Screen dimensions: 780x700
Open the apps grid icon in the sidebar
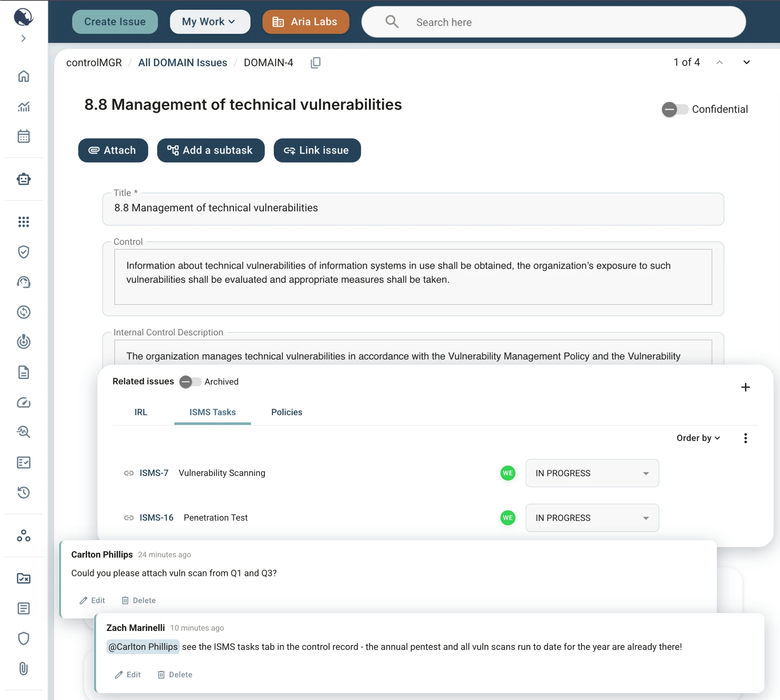24,222
